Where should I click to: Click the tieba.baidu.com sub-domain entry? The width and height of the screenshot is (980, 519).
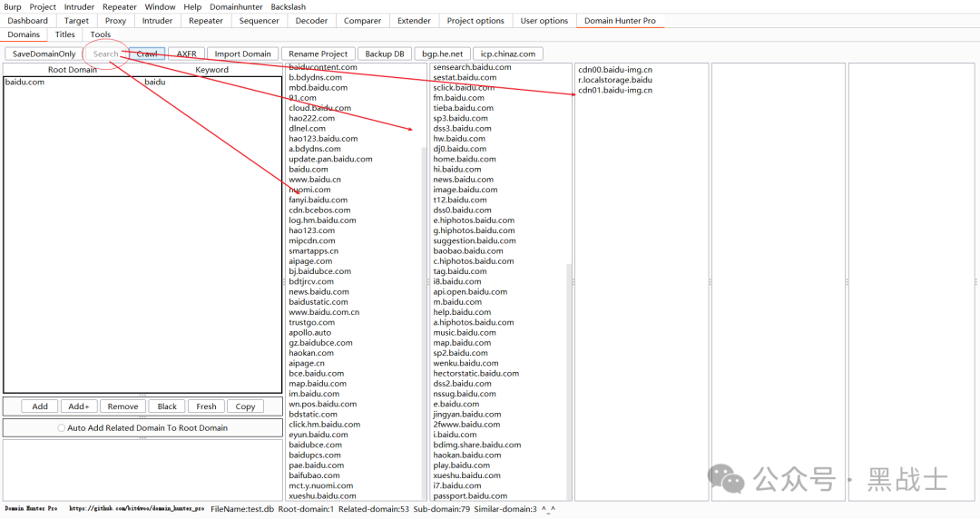coord(463,108)
